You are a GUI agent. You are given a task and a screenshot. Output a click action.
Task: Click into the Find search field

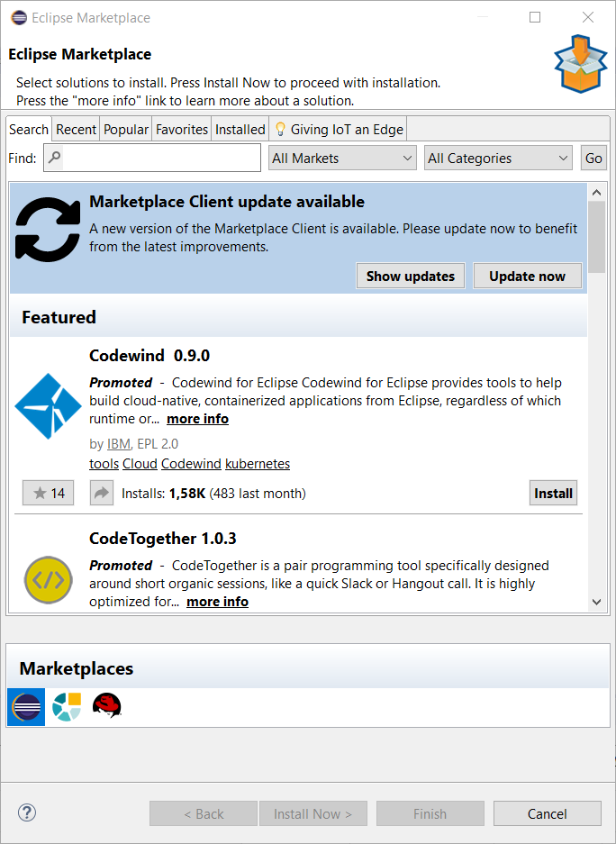click(x=162, y=158)
